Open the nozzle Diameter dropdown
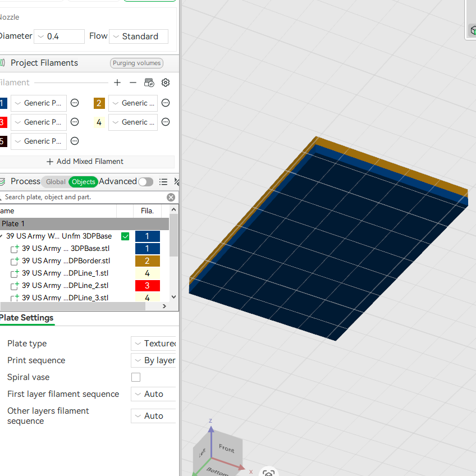Image resolution: width=476 pixels, height=476 pixels. coord(59,36)
